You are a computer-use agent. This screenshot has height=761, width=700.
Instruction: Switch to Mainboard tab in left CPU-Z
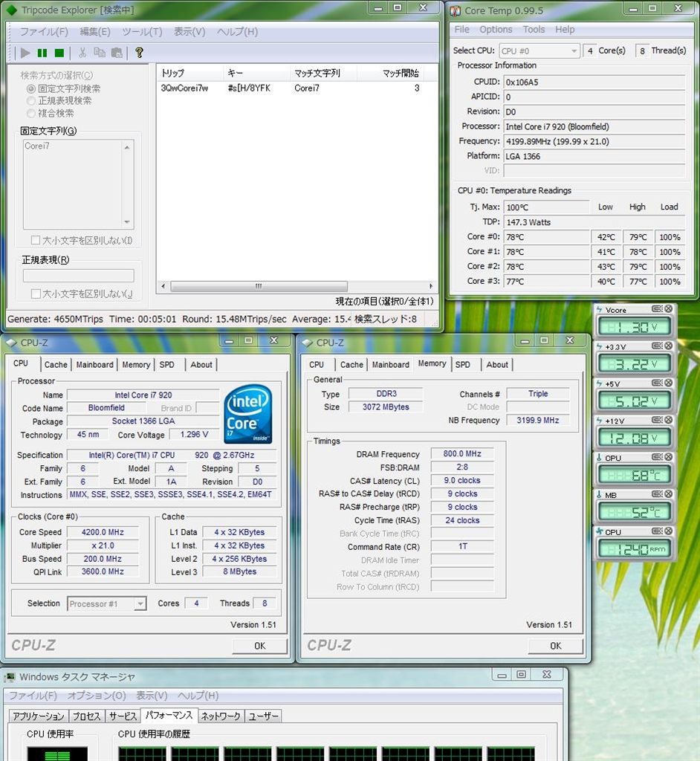[x=94, y=365]
